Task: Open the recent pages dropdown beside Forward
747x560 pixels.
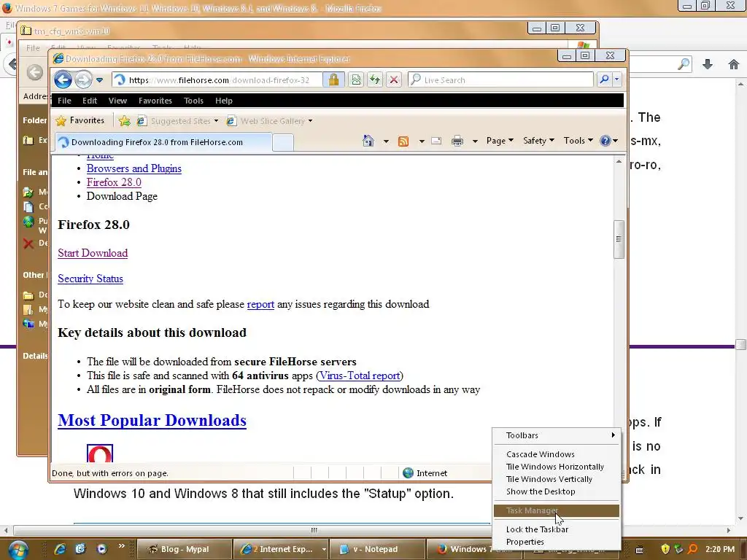Action: [99, 80]
